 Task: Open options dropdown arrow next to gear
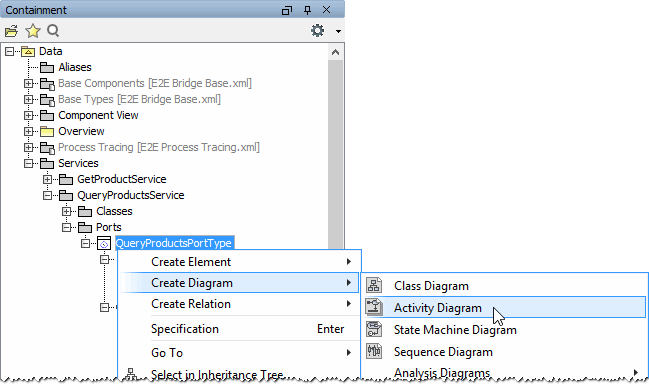[338, 31]
